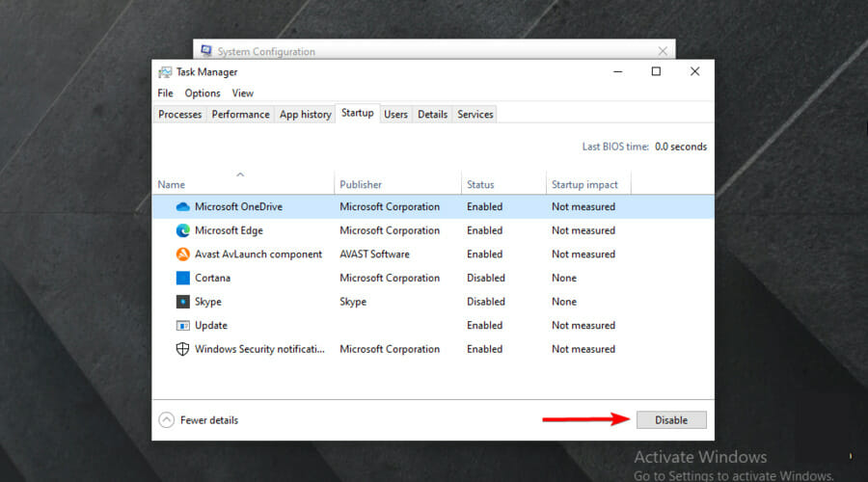
Task: Click Not measured in Update row
Action: [x=583, y=326]
